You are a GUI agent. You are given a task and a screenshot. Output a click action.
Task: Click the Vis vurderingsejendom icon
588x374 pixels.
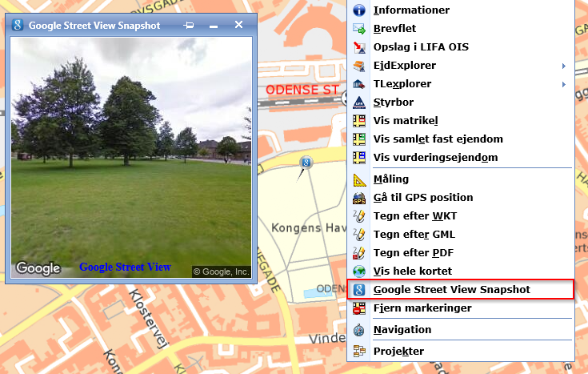point(359,157)
